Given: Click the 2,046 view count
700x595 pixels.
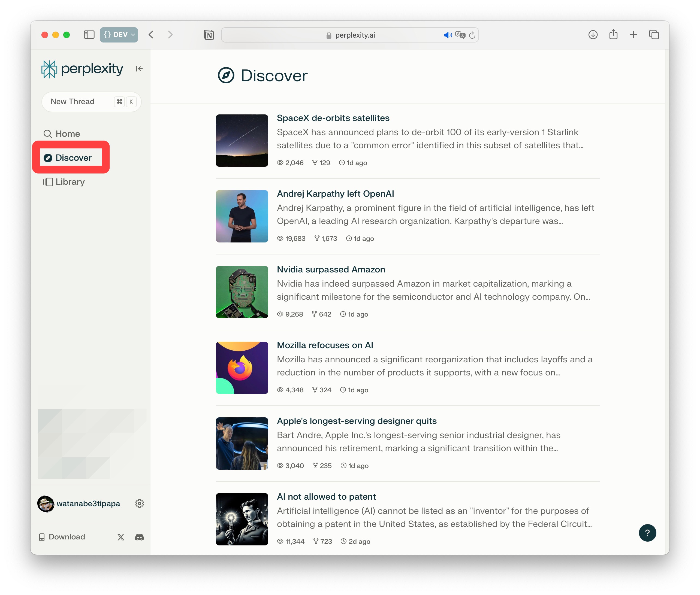Looking at the screenshot, I should tap(290, 163).
